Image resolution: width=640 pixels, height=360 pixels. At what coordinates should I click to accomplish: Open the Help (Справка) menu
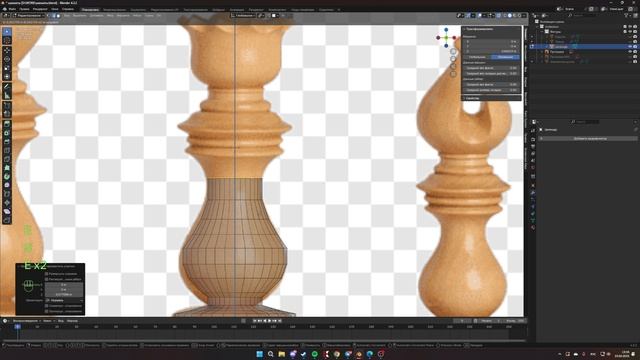[68, 9]
